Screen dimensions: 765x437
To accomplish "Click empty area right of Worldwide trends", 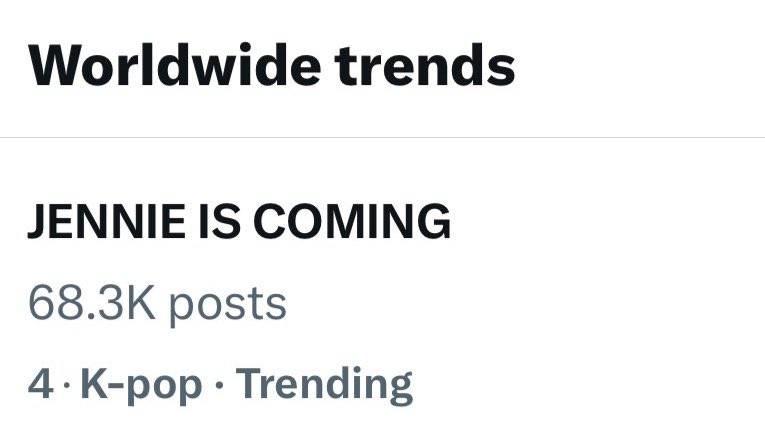I will coord(640,66).
